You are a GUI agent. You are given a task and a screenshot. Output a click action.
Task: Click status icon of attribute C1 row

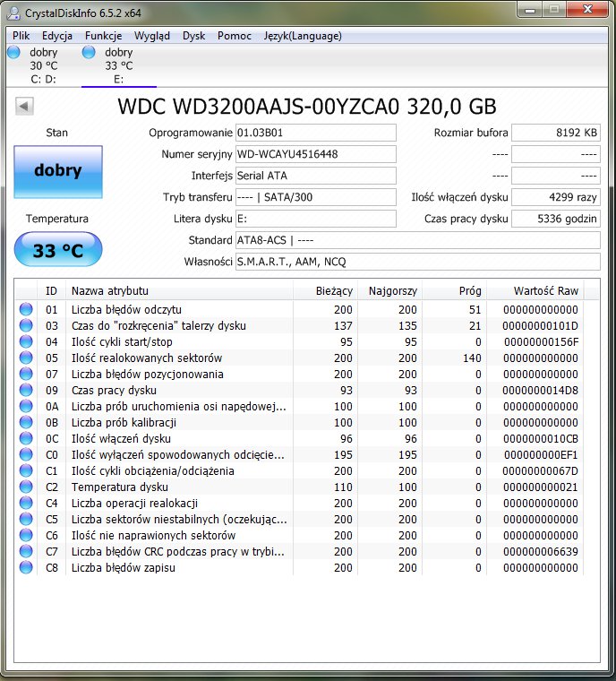(26, 470)
